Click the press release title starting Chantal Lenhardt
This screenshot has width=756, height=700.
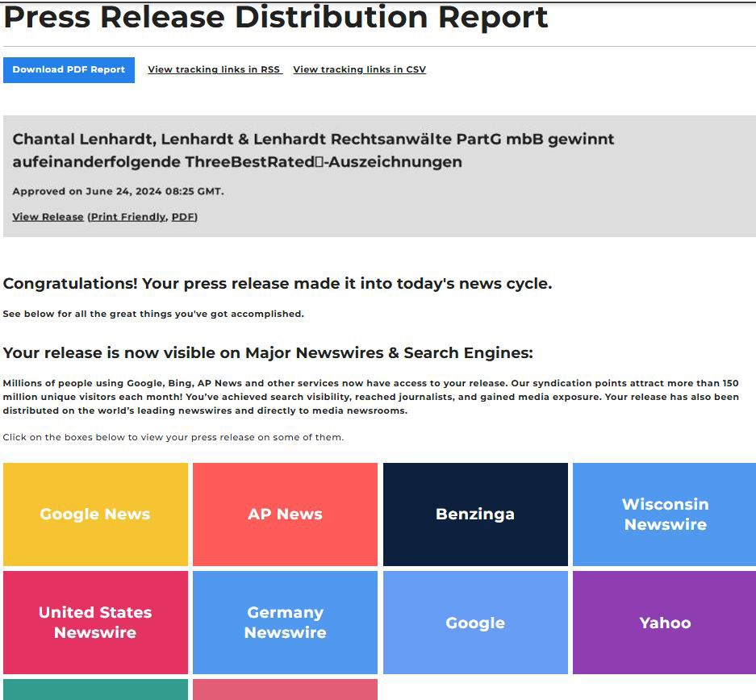[313, 150]
